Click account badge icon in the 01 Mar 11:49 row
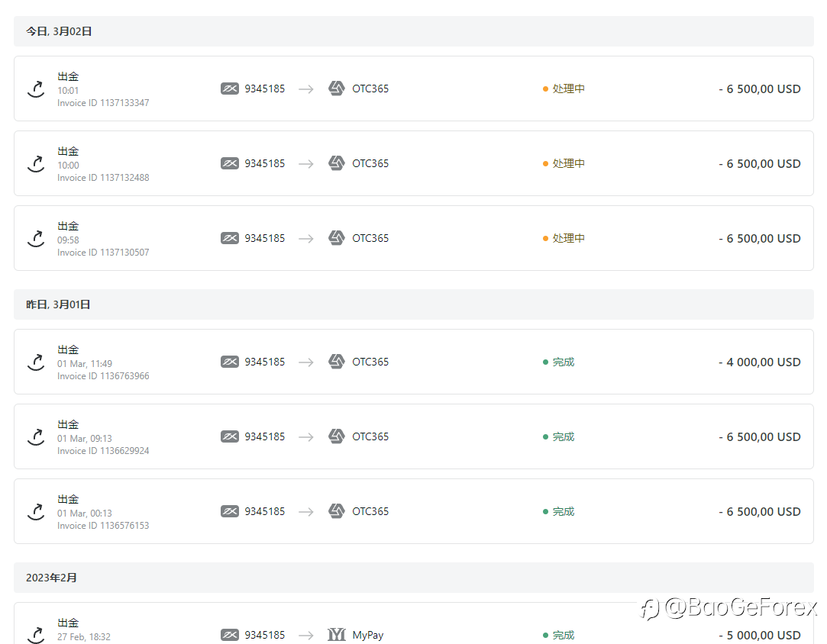The image size is (827, 644). (x=229, y=362)
